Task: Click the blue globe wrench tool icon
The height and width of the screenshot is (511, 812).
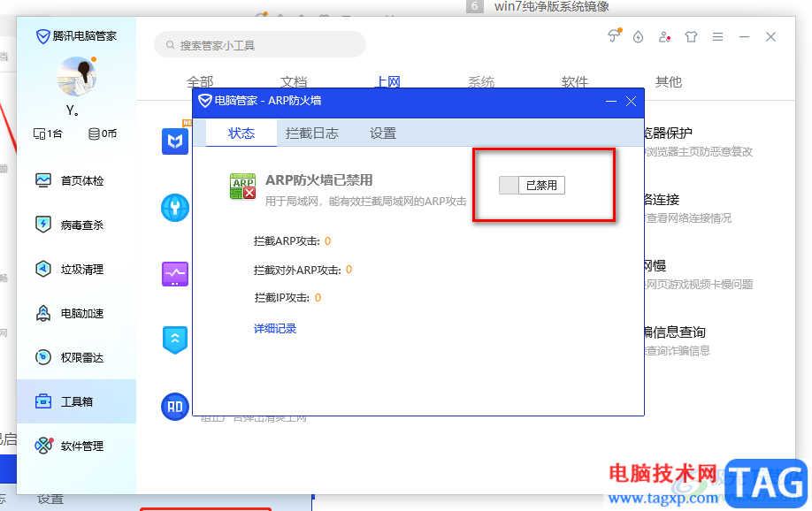Action: click(x=175, y=208)
